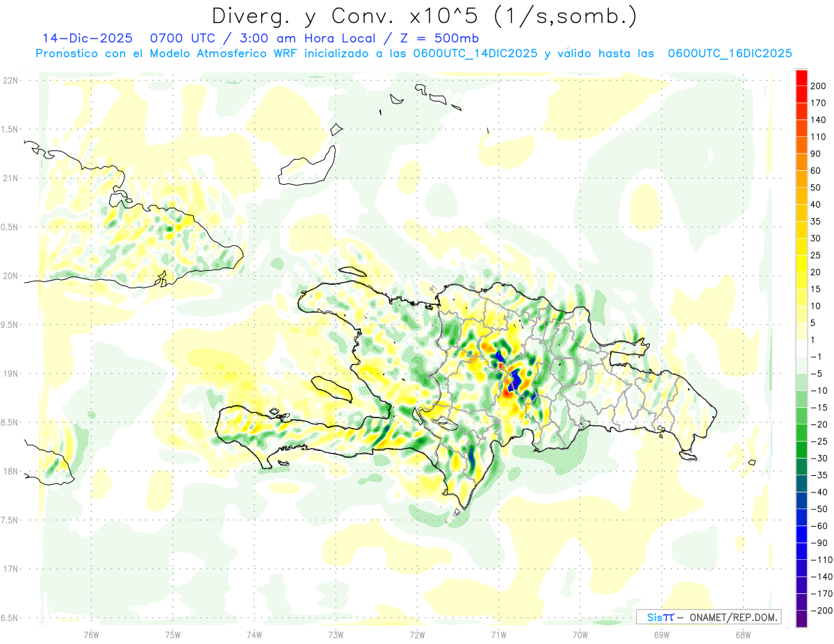Click the '-35' value on the color scale
834x644 pixels.
click(x=819, y=475)
